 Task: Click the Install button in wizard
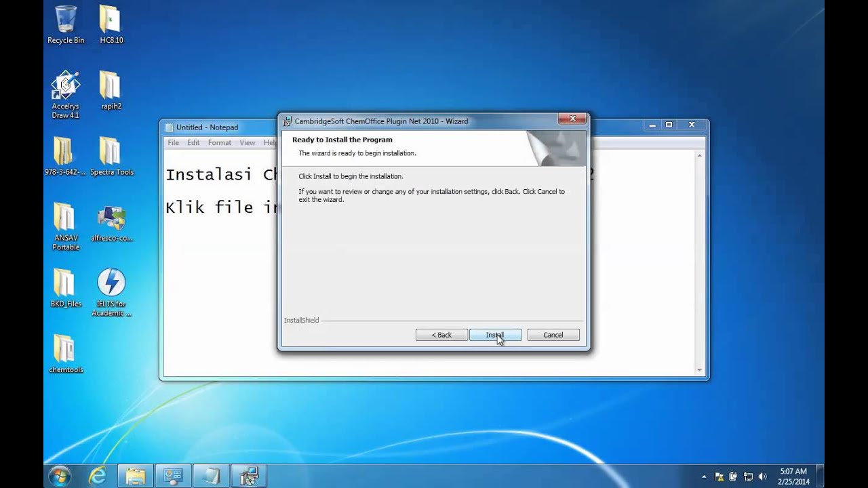[x=496, y=335]
